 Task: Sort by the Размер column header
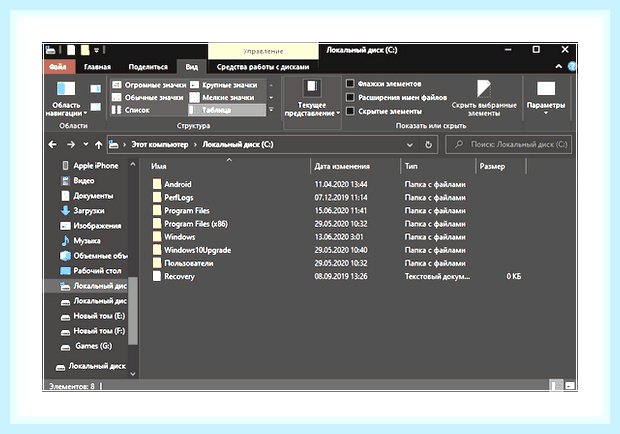501,166
